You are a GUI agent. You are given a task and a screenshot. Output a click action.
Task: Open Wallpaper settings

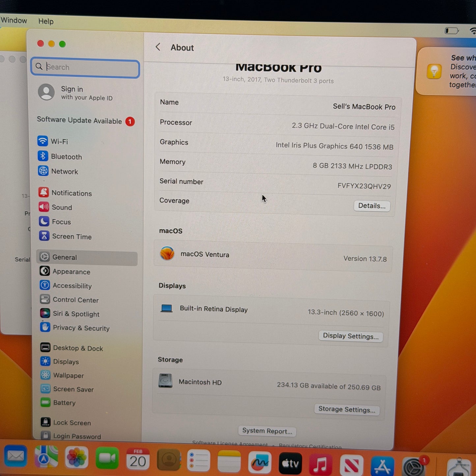click(x=62, y=375)
